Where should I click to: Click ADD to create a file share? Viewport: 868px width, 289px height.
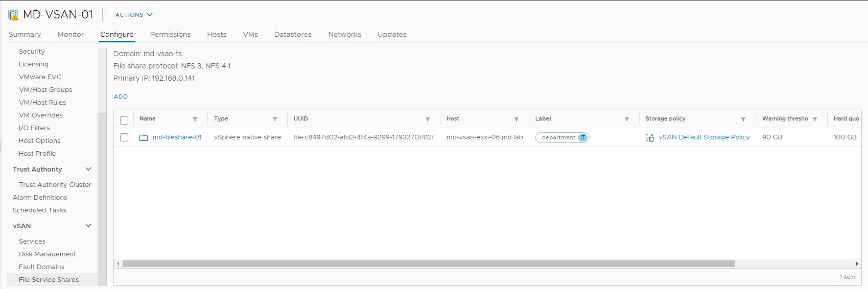(121, 97)
